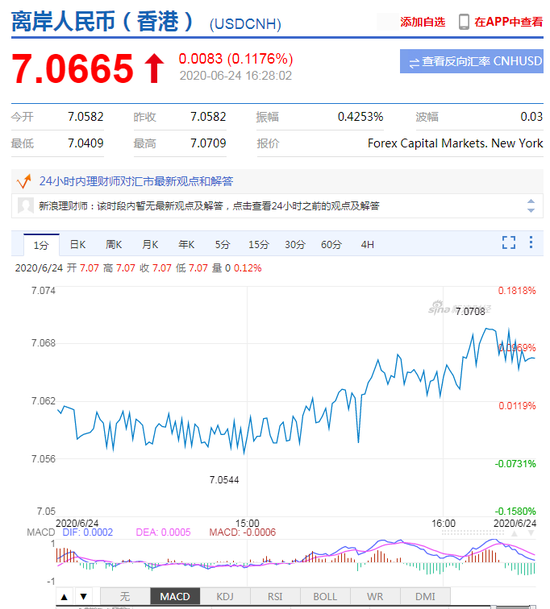Screen dimensions: 550x609
Task: Click the -0.1580% right axis label
Action: click(515, 511)
